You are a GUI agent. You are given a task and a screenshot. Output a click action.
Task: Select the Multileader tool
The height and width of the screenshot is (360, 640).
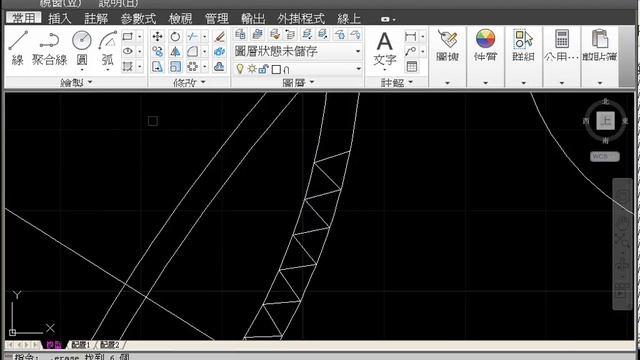click(411, 51)
